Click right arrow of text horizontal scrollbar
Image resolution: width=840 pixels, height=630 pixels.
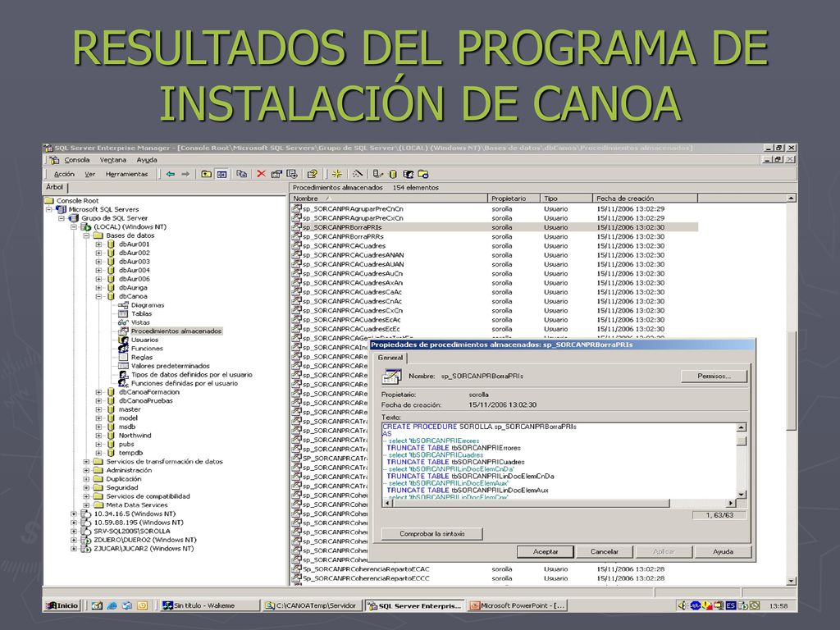pyautogui.click(x=731, y=503)
